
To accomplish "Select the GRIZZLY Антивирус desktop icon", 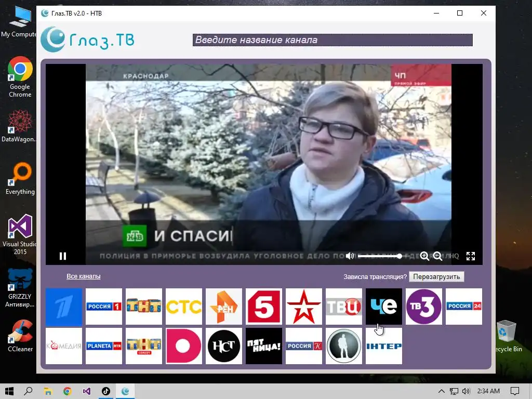I will tap(20, 288).
